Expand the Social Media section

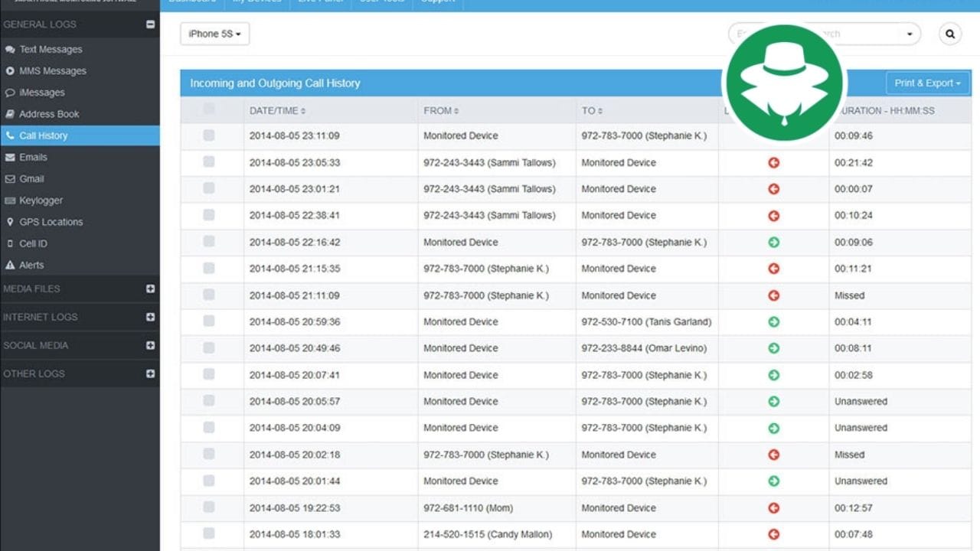click(150, 345)
